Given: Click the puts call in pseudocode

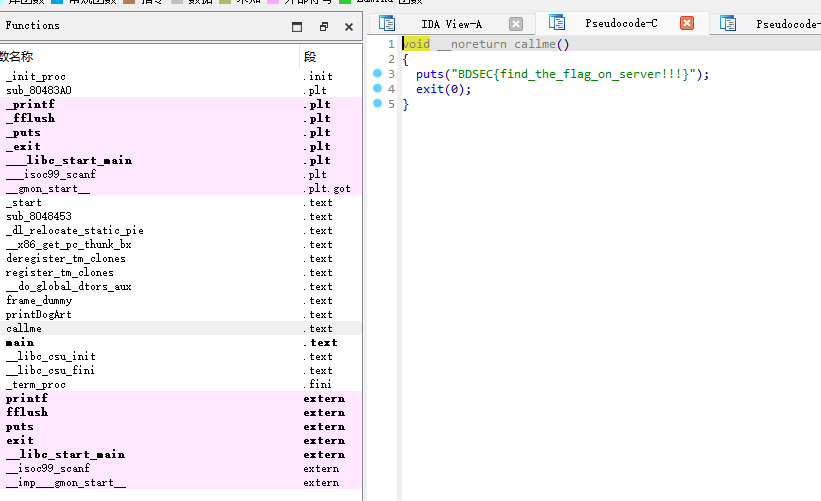Looking at the screenshot, I should [x=429, y=74].
